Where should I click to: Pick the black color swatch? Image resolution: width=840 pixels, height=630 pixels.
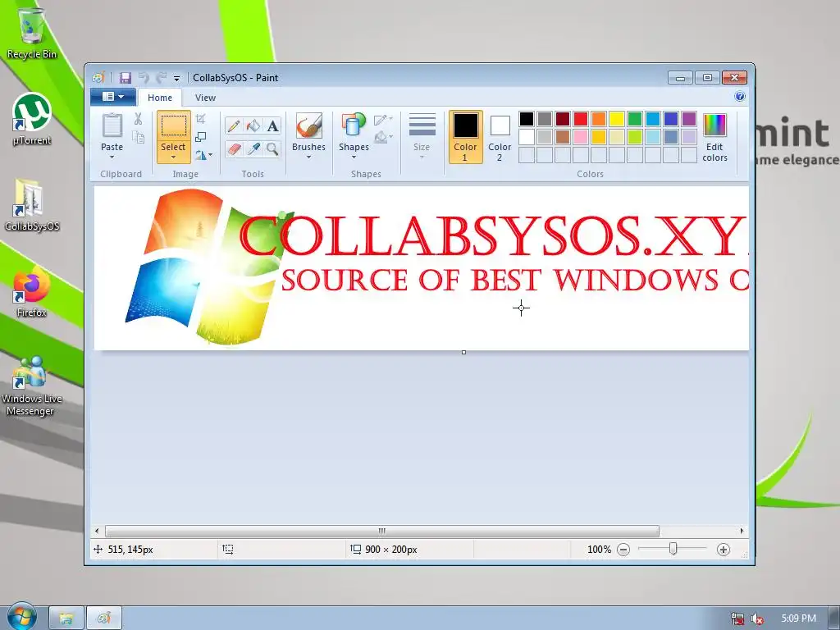point(527,119)
